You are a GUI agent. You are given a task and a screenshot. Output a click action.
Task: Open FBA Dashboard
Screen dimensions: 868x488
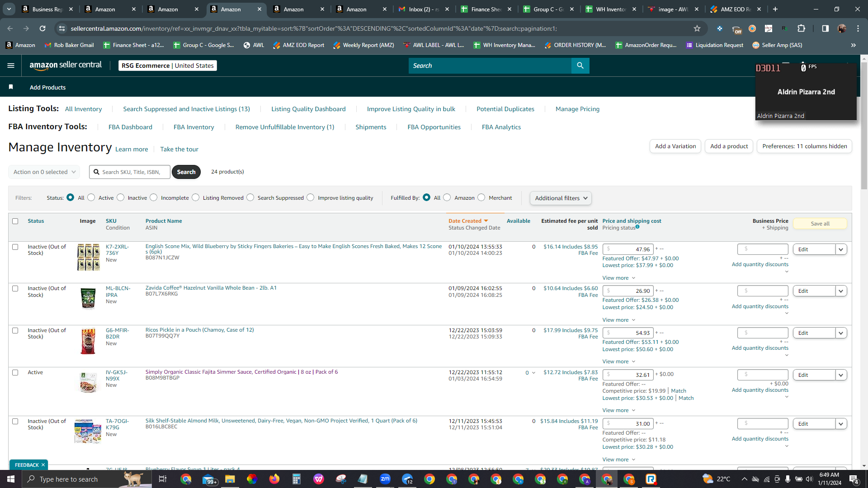130,127
